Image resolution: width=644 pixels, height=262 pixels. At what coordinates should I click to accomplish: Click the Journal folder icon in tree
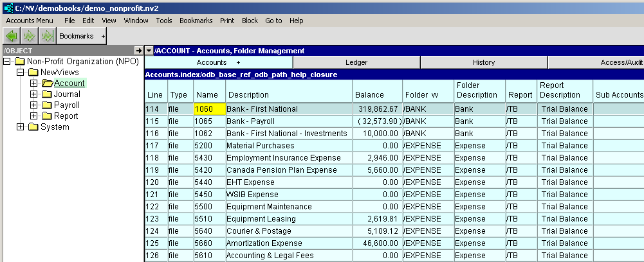point(47,94)
